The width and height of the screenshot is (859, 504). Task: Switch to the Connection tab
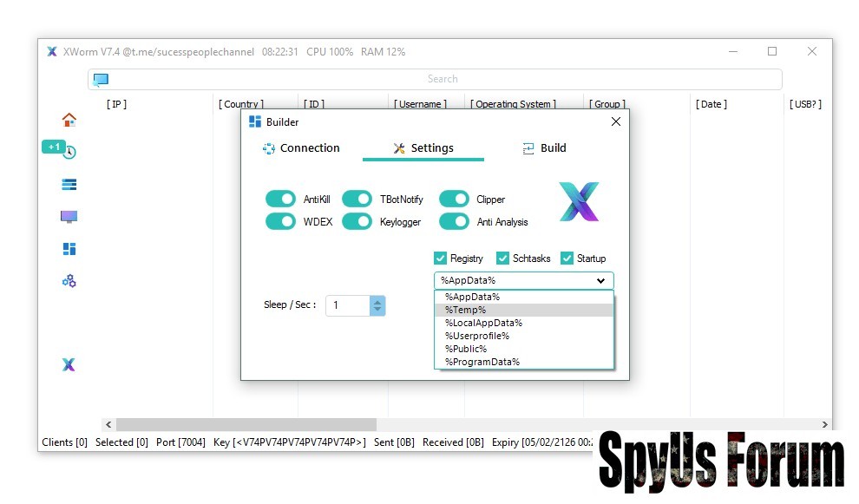(x=301, y=148)
